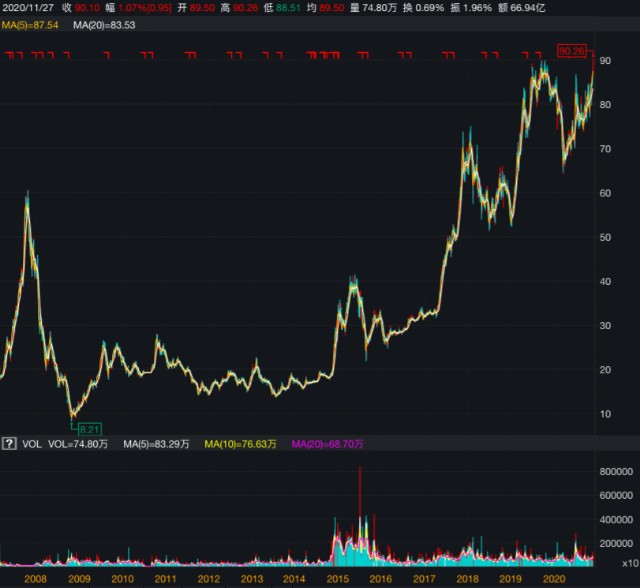Click the 90 price axis label
Viewport: 640px width, 588px height.
click(x=605, y=61)
